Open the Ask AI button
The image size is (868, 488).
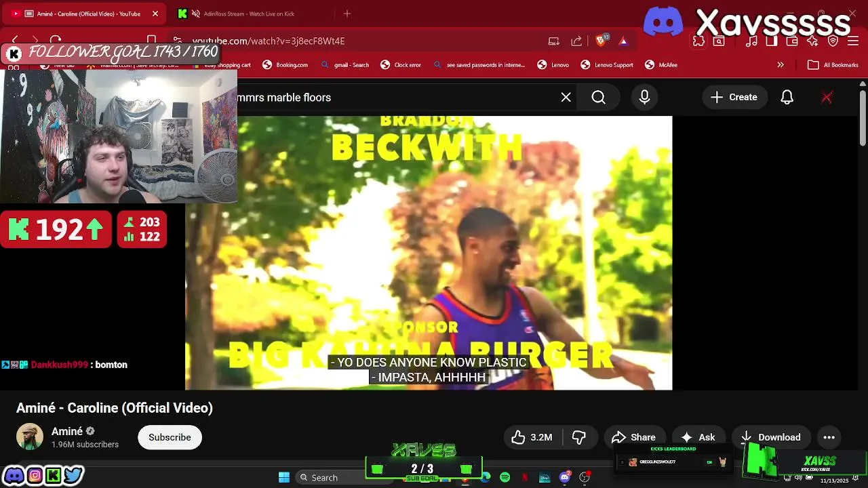click(x=698, y=437)
